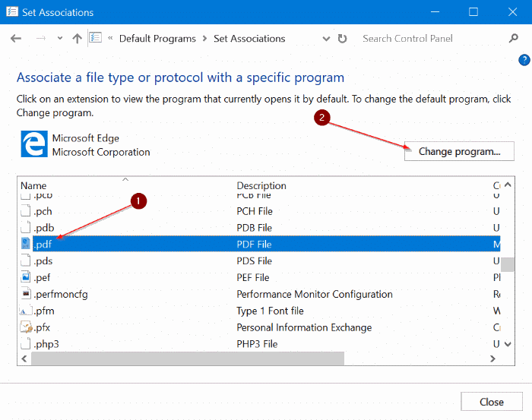The width and height of the screenshot is (532, 420).
Task: Click the Microsoft Edge program icon
Action: (34, 144)
